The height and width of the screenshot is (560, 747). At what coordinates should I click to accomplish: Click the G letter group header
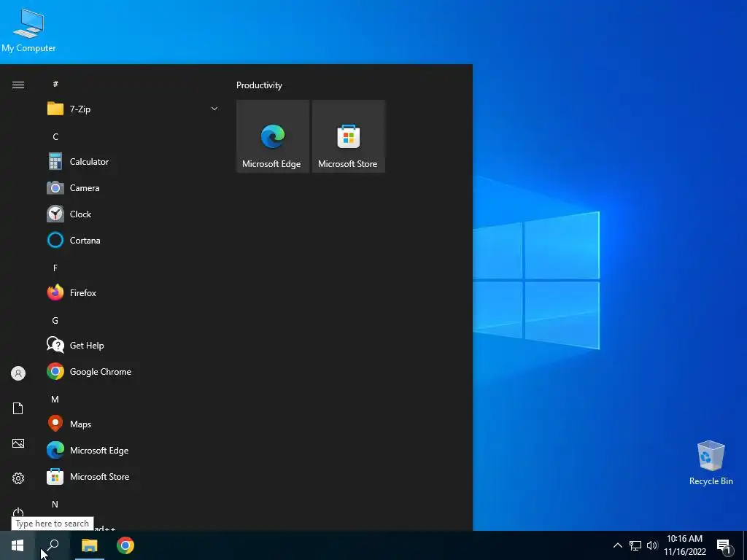55,321
